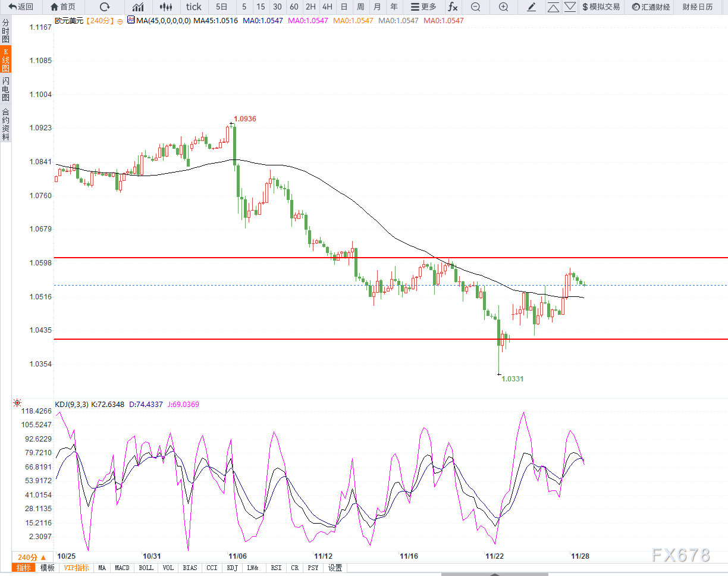Click the 1.0331 low price label
Viewport: 728px width, 576px height.
pos(513,378)
